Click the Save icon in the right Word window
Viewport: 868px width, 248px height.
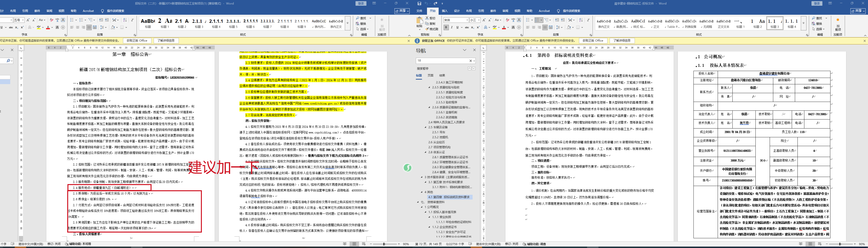tap(419, 3)
